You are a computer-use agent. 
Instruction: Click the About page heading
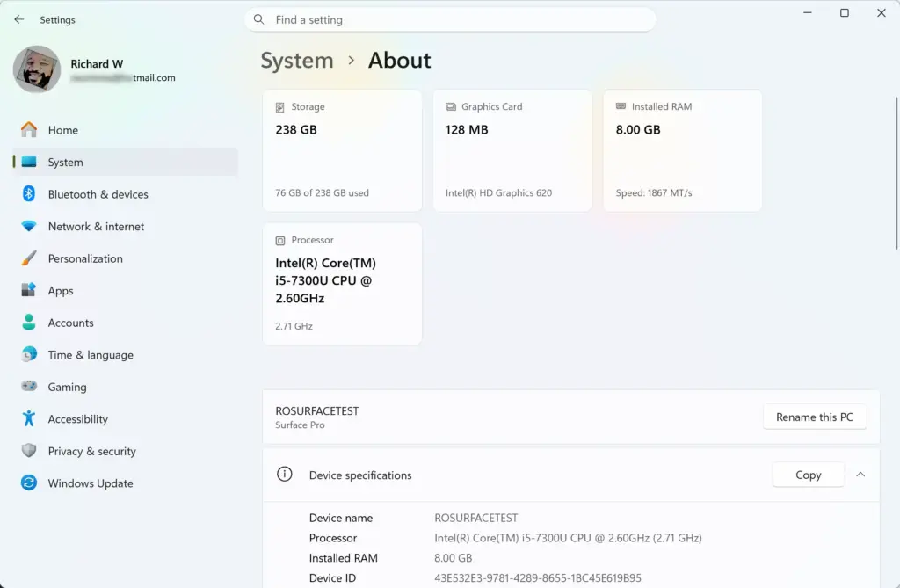[x=400, y=61]
